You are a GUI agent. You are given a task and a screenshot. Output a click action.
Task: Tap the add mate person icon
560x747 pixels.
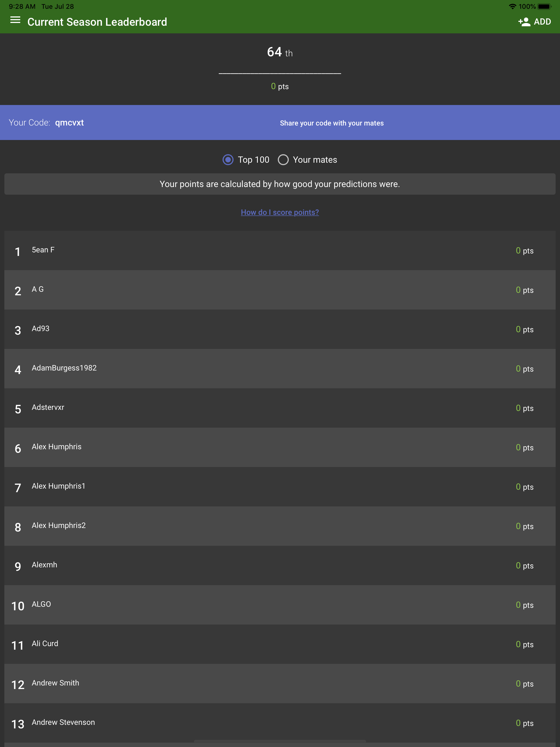[x=524, y=22]
